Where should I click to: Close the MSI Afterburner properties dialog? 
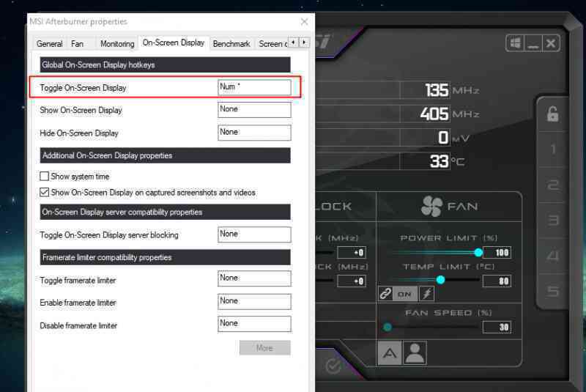[304, 22]
